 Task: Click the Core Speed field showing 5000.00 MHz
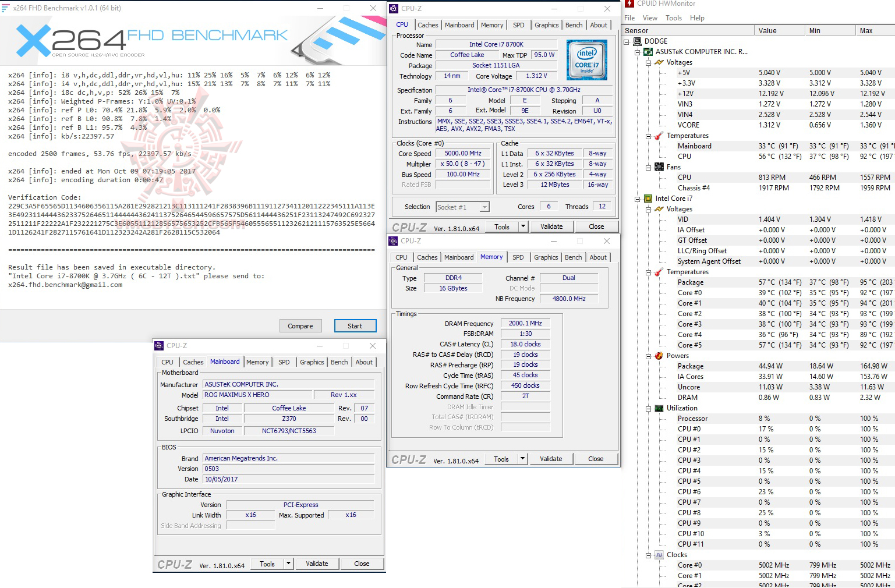463,154
